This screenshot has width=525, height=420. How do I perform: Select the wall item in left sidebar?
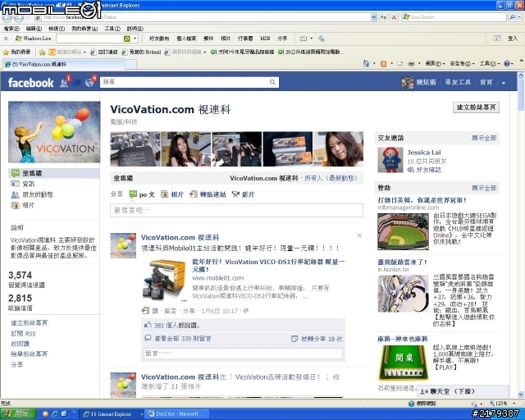pos(54,173)
